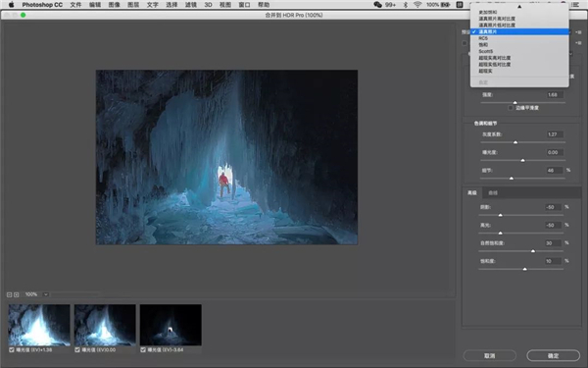Click the notification center list icon
Screen dimensions: 588x368
pos(575,5)
